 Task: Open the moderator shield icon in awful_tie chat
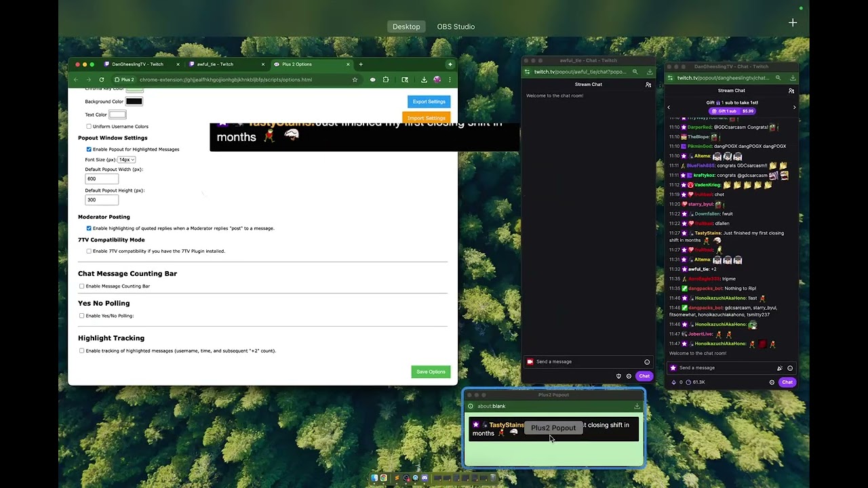coord(618,376)
